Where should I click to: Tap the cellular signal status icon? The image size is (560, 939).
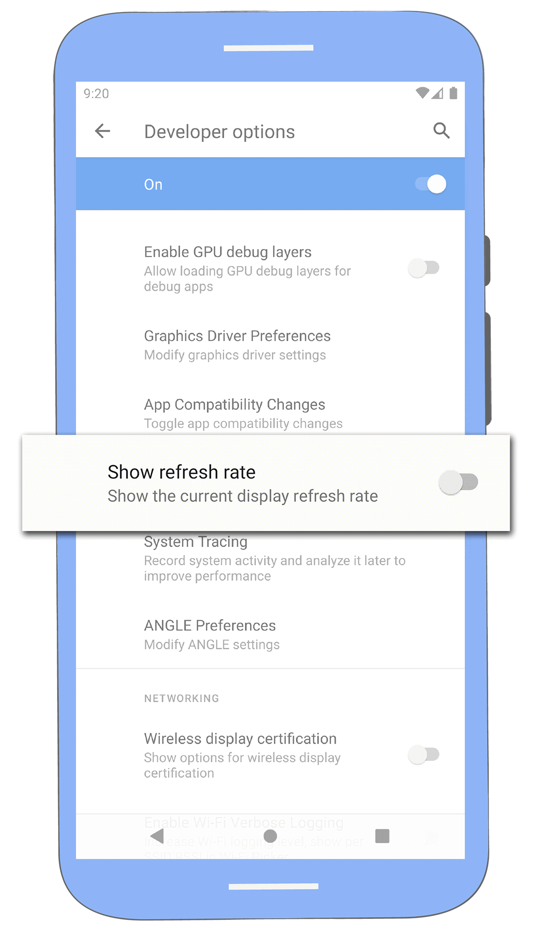click(437, 93)
